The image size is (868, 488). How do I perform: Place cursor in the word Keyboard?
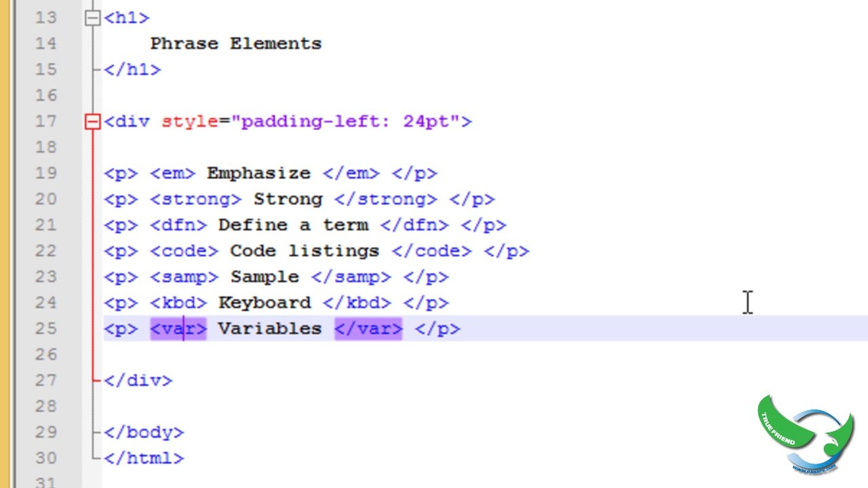point(264,303)
